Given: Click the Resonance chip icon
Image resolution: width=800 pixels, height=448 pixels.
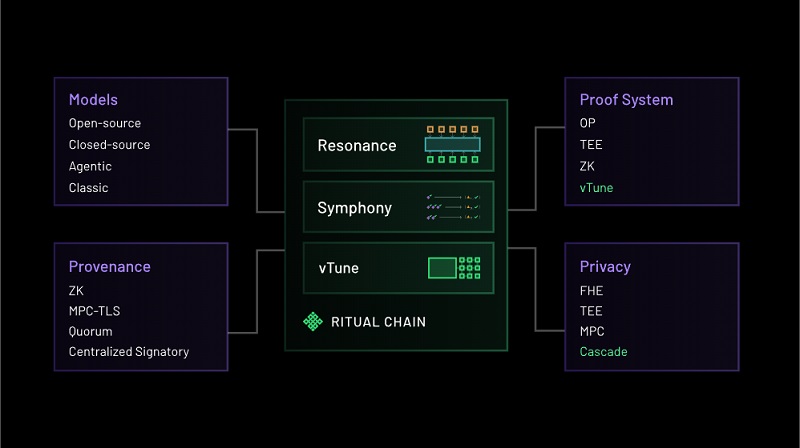Looking at the screenshot, I should (453, 144).
